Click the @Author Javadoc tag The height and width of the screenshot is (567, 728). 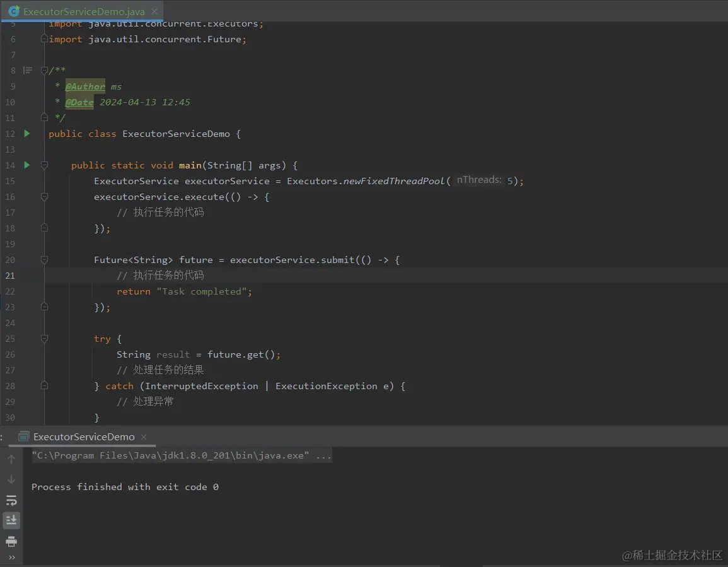(x=85, y=86)
